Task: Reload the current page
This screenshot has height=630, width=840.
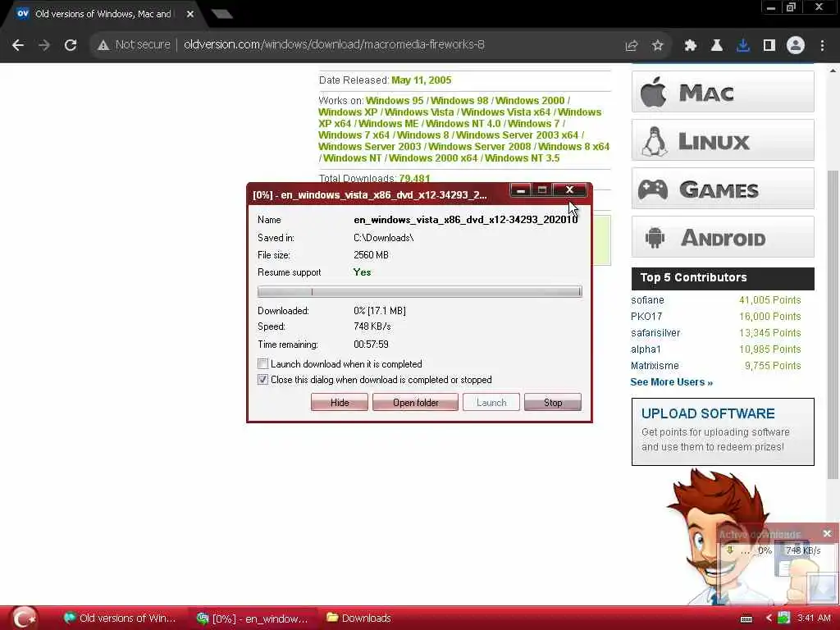Action: pyautogui.click(x=71, y=45)
